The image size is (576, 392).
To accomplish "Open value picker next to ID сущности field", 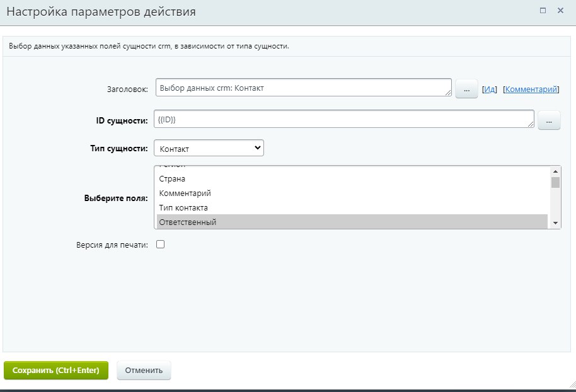I will [549, 120].
